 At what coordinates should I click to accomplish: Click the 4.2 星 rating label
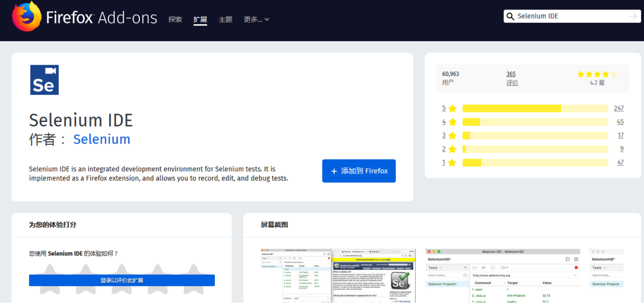597,83
